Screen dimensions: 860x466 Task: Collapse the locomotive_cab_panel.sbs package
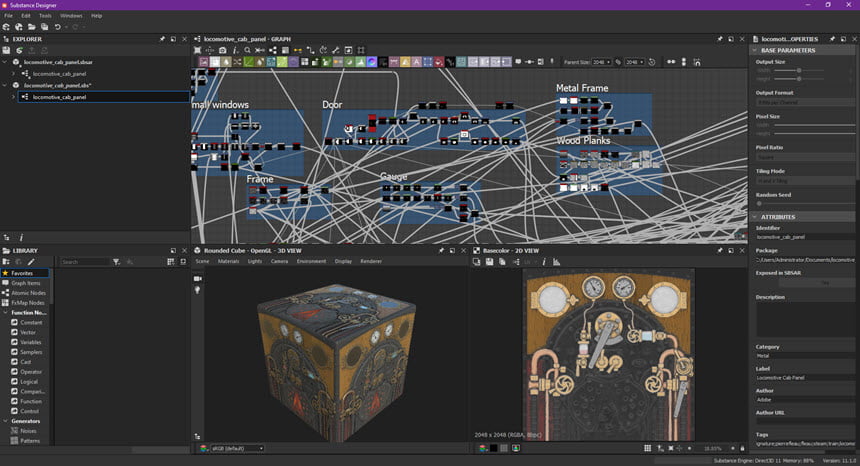point(5,85)
